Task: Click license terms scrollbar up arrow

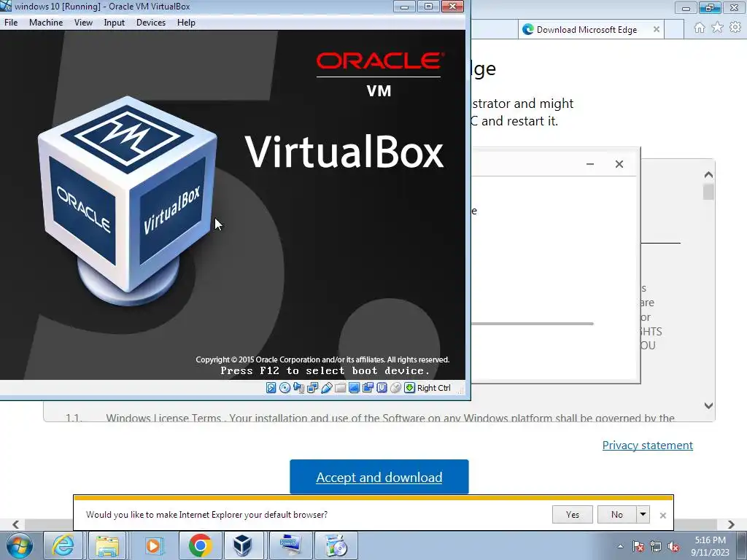Action: click(708, 175)
